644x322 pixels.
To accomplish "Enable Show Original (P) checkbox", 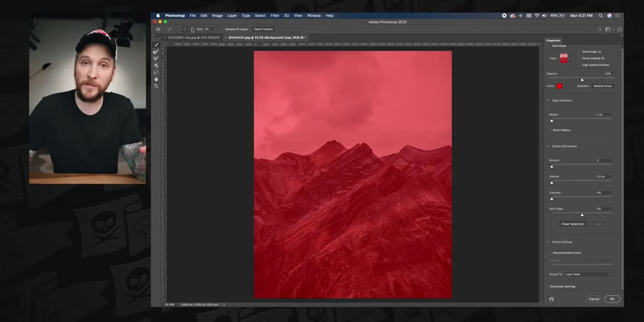I will coord(580,58).
